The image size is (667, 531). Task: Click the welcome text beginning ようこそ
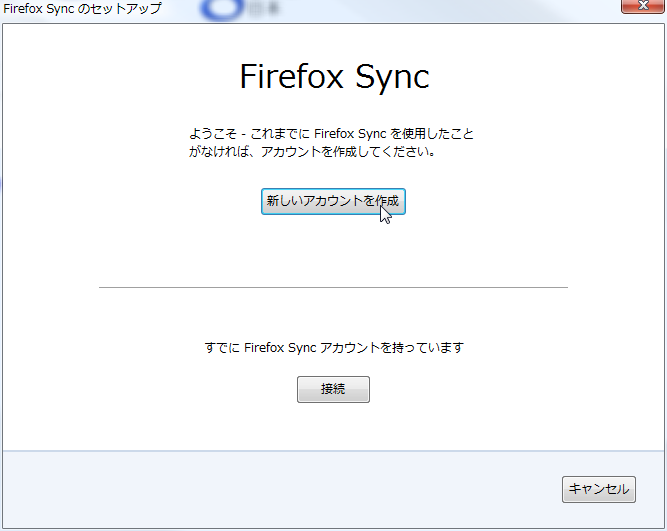coord(331,143)
